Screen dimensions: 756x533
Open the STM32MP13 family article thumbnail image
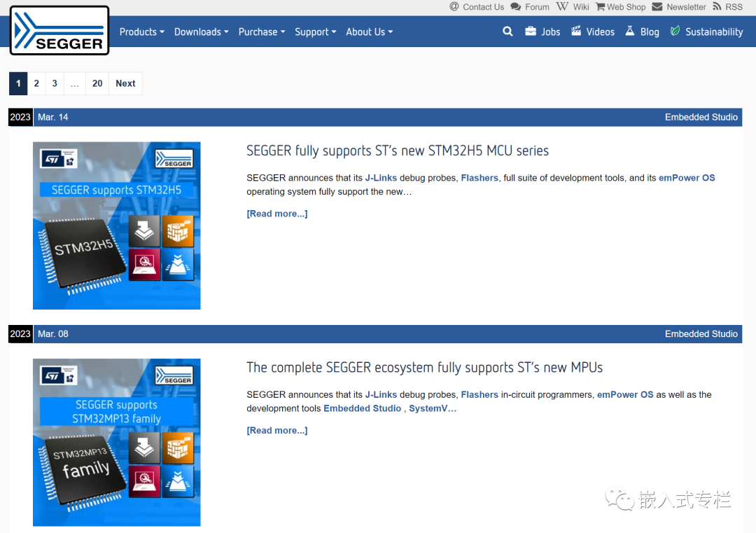117,443
